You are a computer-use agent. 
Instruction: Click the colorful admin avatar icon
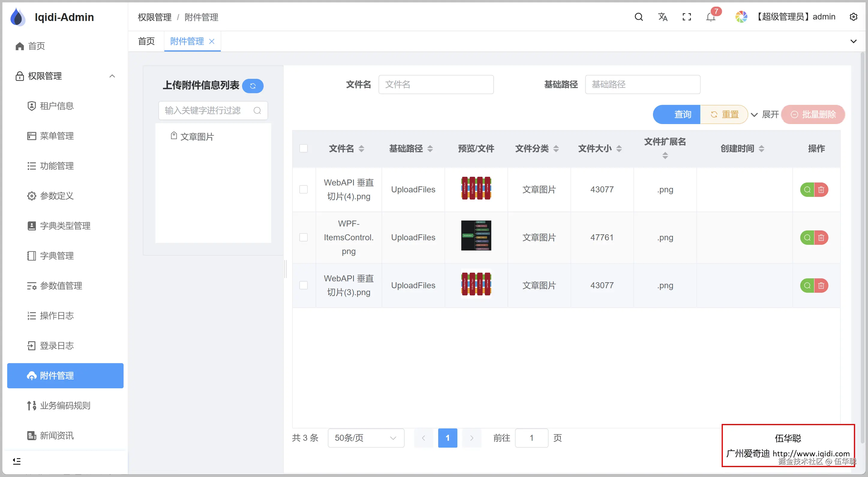tap(741, 17)
